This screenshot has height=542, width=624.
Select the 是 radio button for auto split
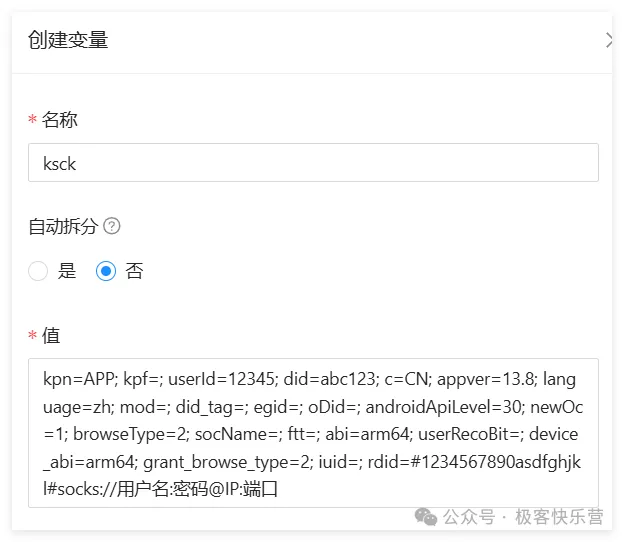click(38, 271)
